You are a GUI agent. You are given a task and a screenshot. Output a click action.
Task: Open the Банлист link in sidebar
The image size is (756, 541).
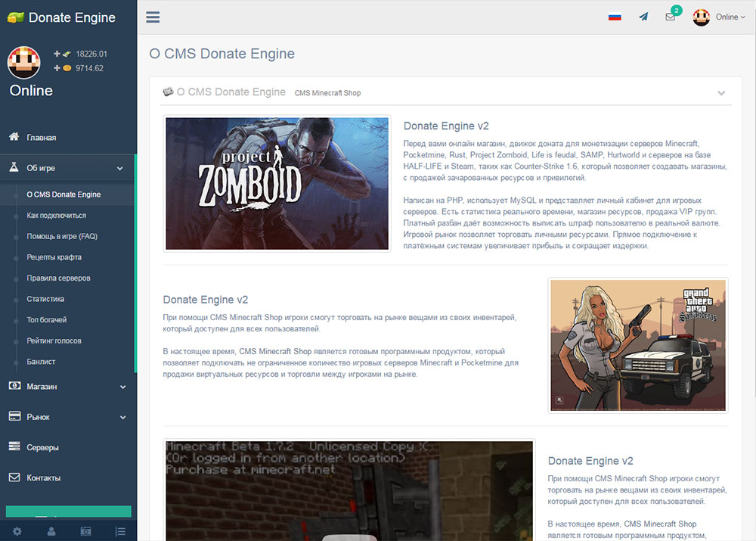[41, 362]
